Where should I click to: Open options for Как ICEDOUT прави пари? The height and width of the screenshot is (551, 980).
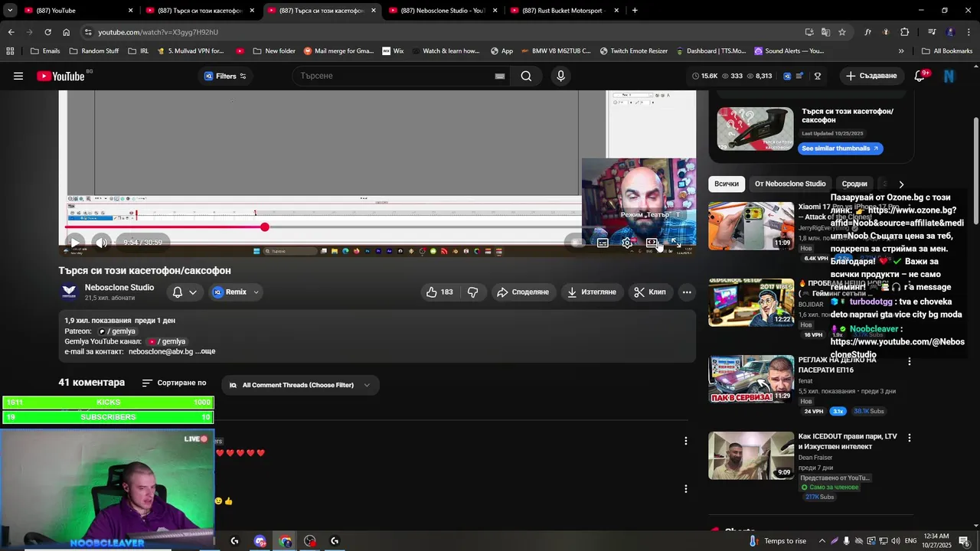click(x=910, y=438)
